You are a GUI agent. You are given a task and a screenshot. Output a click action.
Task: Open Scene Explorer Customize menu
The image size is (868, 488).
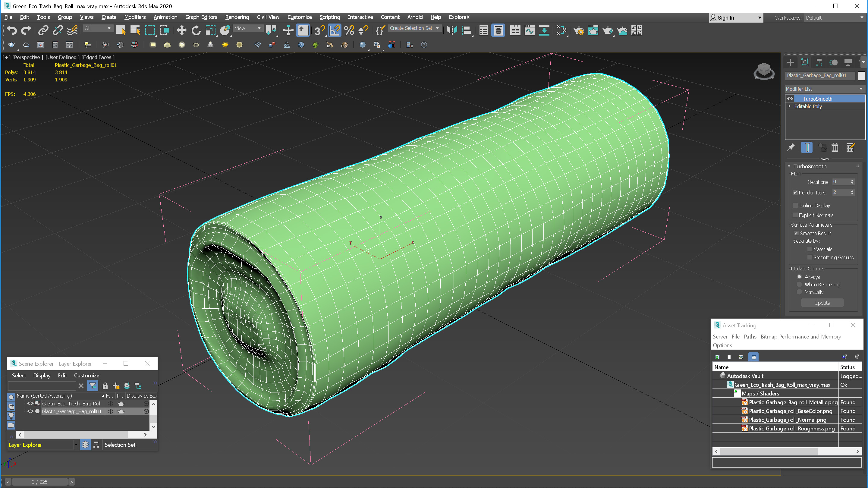click(86, 376)
